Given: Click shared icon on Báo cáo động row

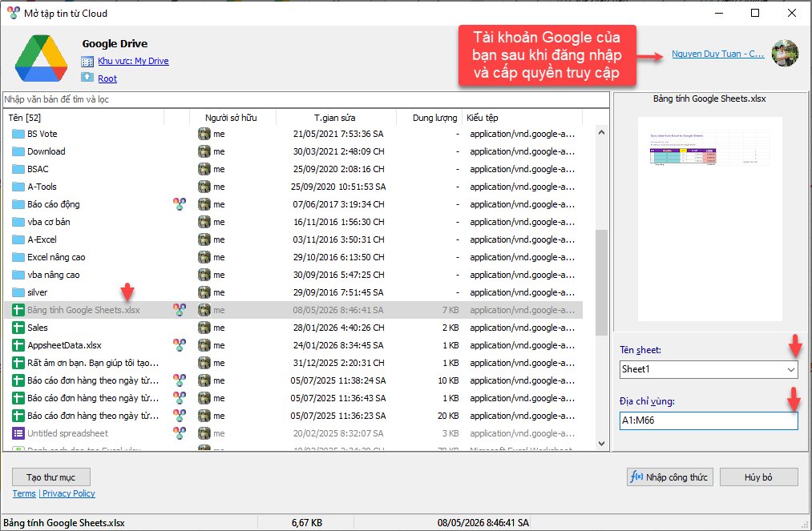Looking at the screenshot, I should click(180, 204).
